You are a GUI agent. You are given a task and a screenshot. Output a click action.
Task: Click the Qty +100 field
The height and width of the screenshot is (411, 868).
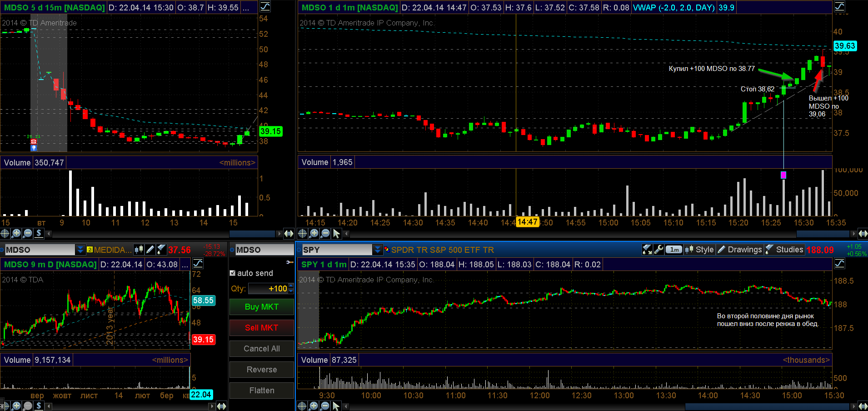pyautogui.click(x=268, y=289)
